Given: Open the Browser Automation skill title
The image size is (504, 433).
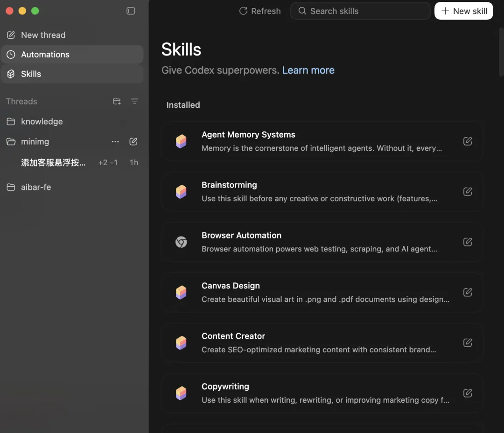Looking at the screenshot, I should [x=241, y=235].
